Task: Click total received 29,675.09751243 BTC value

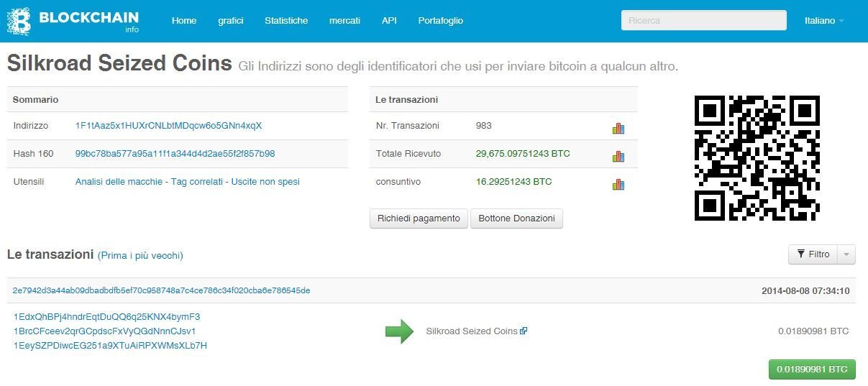Action: click(x=523, y=153)
